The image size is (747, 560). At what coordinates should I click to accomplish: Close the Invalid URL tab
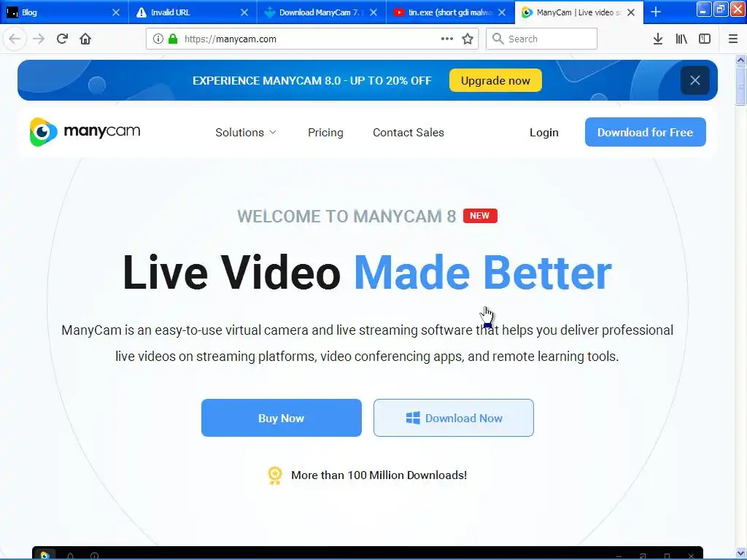pyautogui.click(x=244, y=12)
